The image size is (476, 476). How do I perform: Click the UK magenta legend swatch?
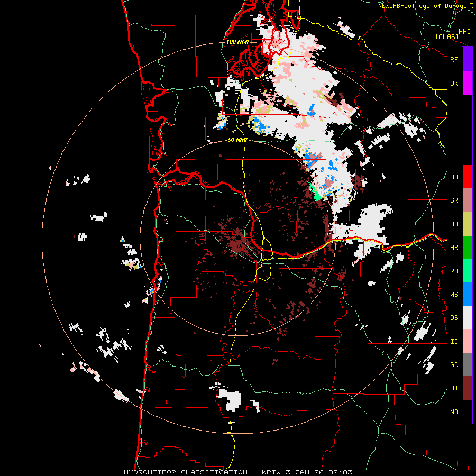[467, 83]
